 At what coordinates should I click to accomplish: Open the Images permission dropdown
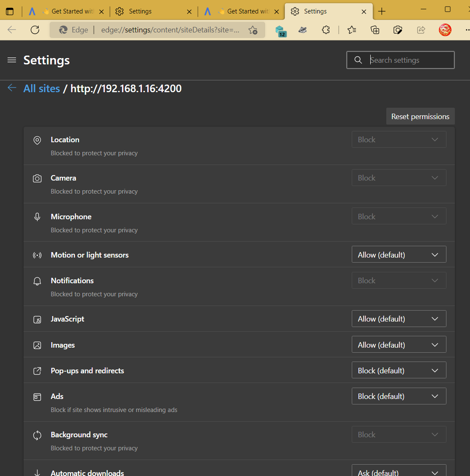point(398,344)
